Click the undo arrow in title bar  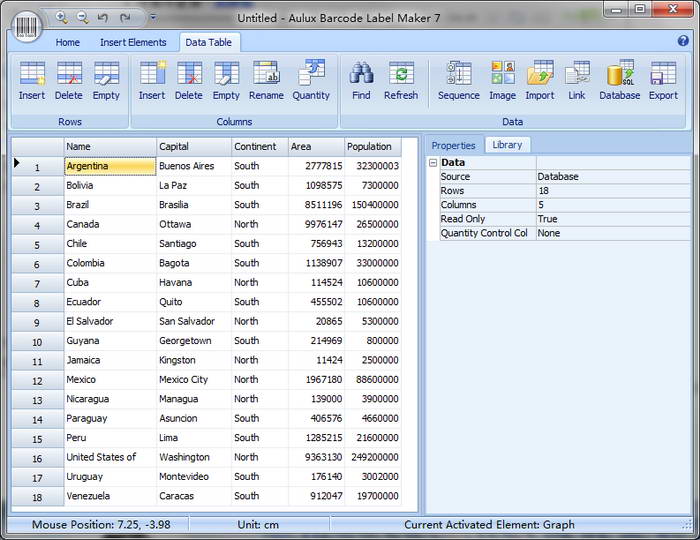(103, 18)
